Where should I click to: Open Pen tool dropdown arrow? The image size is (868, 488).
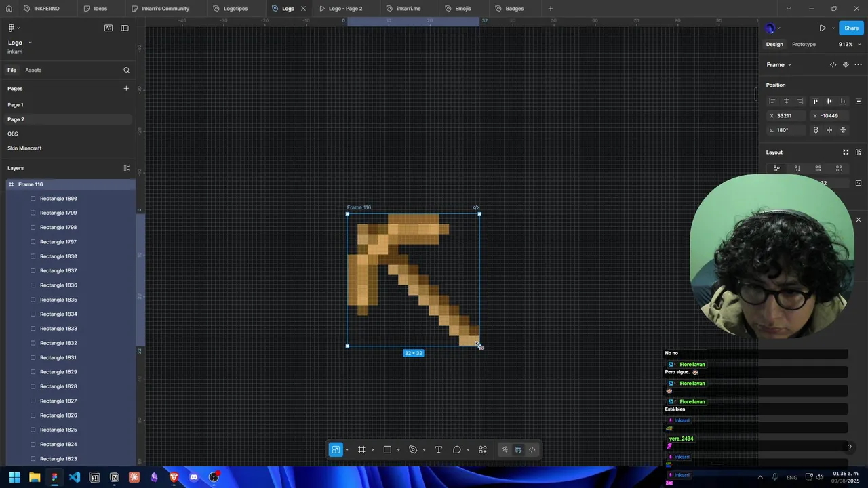pyautogui.click(x=424, y=450)
